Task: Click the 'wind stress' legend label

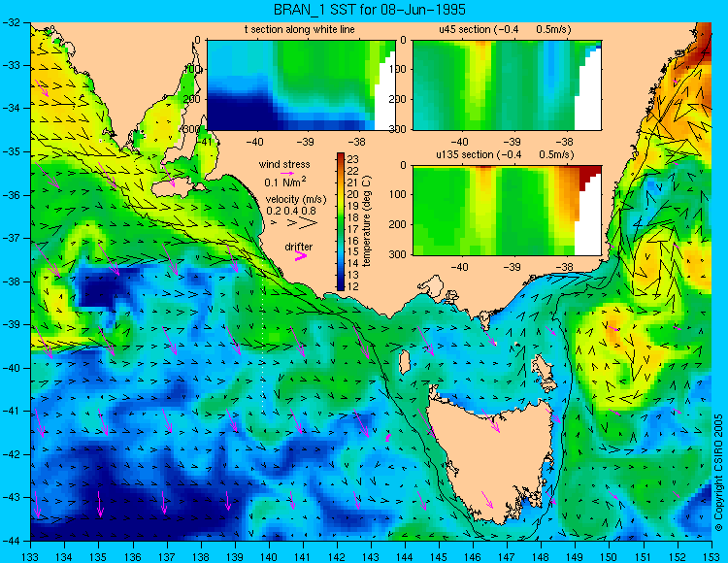Action: [x=284, y=164]
